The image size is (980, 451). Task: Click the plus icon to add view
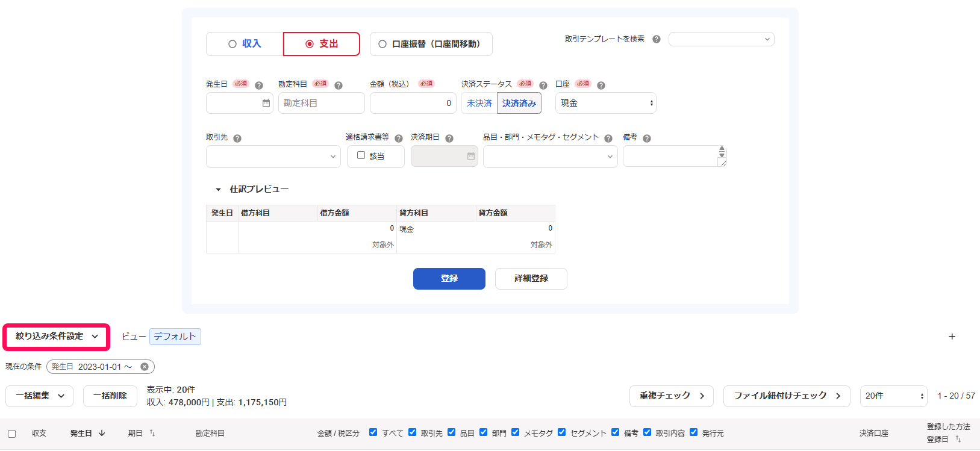[952, 337]
